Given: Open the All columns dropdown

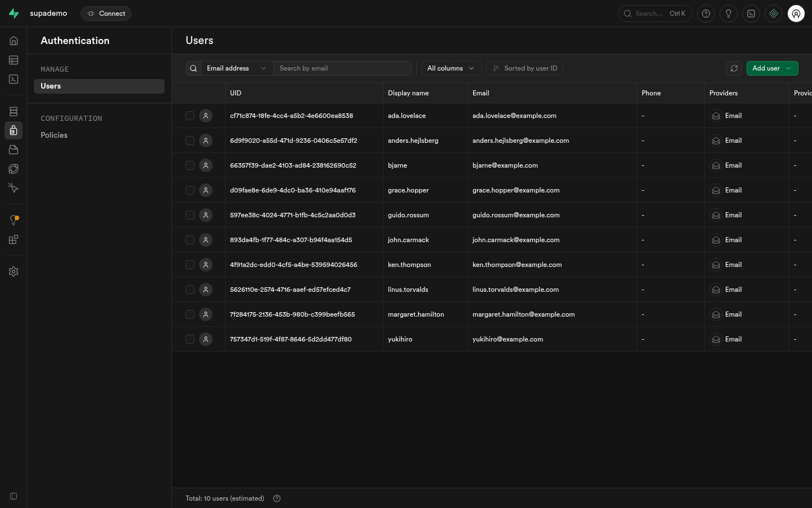Looking at the screenshot, I should 451,68.
